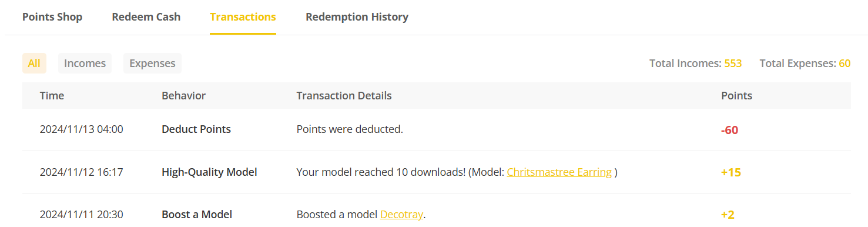
Task: Click the -60 points value
Action: tap(729, 130)
